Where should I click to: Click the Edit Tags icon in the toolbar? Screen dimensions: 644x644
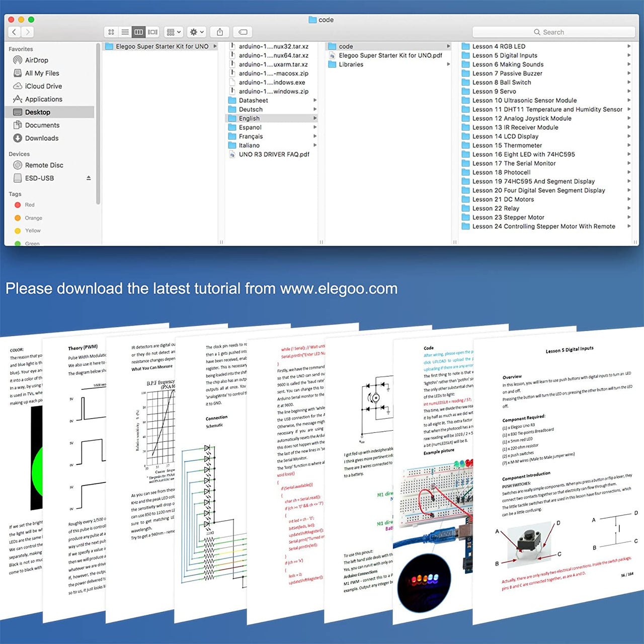pos(243,32)
